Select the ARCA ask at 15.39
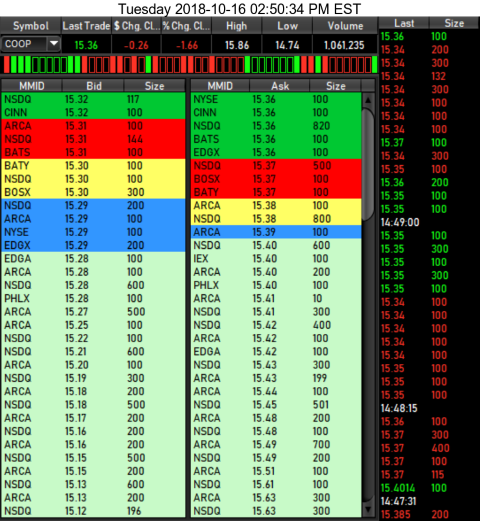The image size is (480, 521). click(276, 232)
